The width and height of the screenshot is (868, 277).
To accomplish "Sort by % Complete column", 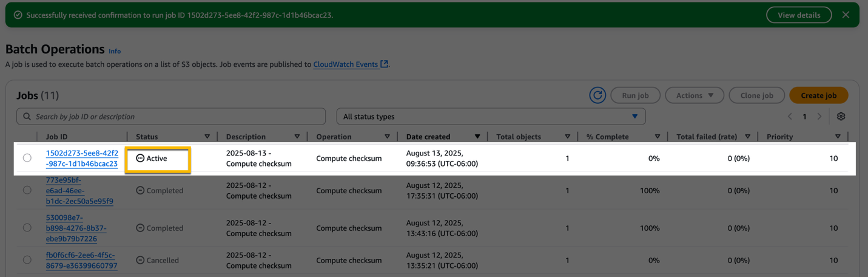I will pyautogui.click(x=658, y=137).
